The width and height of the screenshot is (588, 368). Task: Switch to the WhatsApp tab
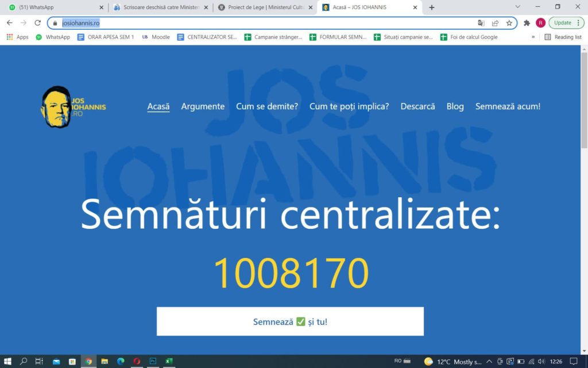point(55,7)
